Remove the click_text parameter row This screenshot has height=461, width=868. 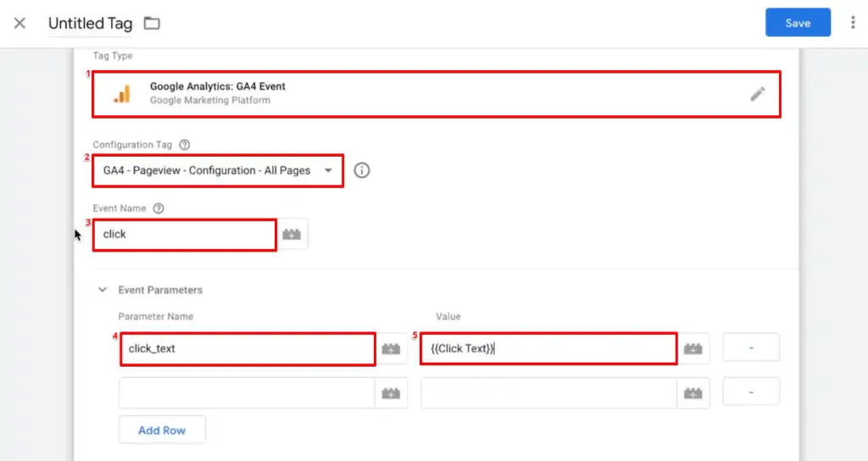[751, 347]
